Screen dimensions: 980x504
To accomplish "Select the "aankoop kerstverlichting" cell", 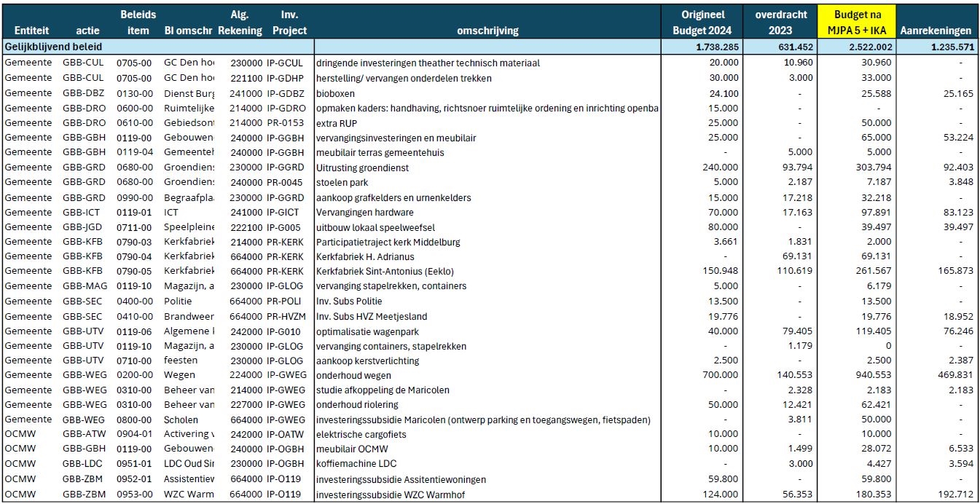I will point(367,361).
